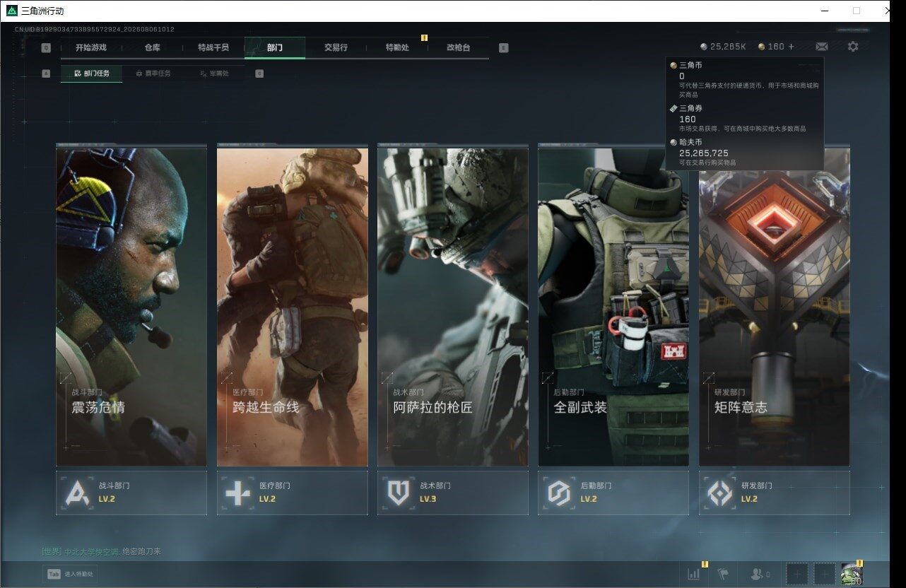This screenshot has height=588, width=906.
Task: Click the empty squad slot next to the avatar
Action: coord(824,575)
